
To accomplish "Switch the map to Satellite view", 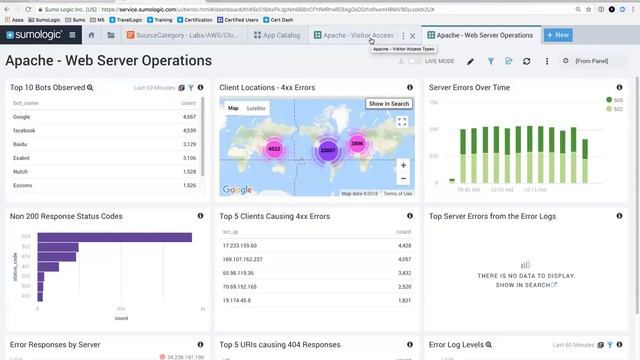I will [x=256, y=108].
